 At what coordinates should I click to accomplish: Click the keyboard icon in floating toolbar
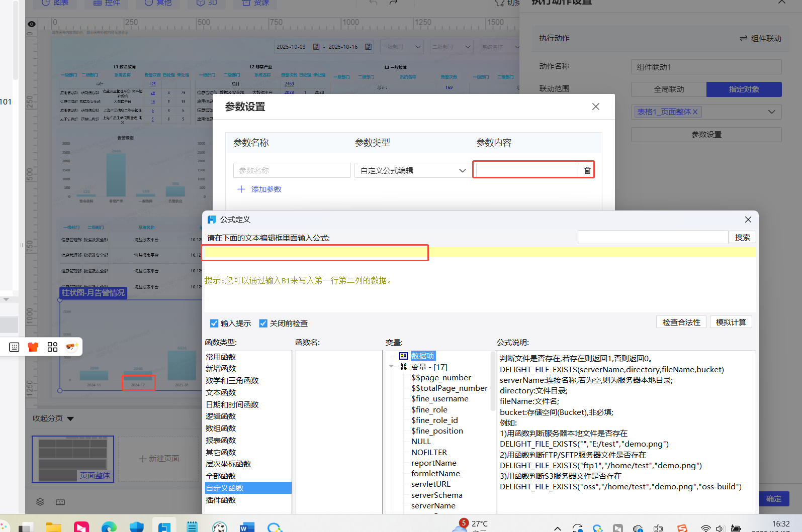[x=14, y=347]
